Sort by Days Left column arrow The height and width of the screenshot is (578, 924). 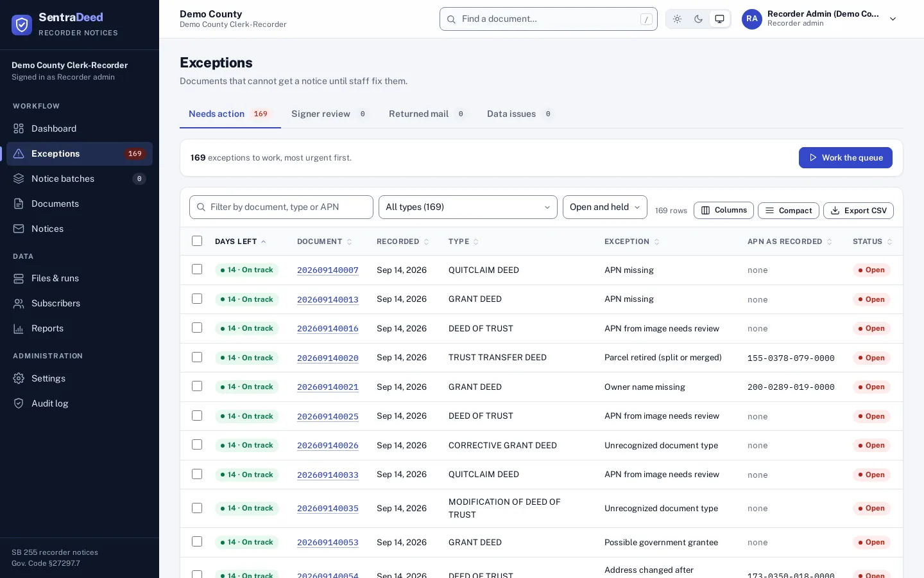(264, 241)
